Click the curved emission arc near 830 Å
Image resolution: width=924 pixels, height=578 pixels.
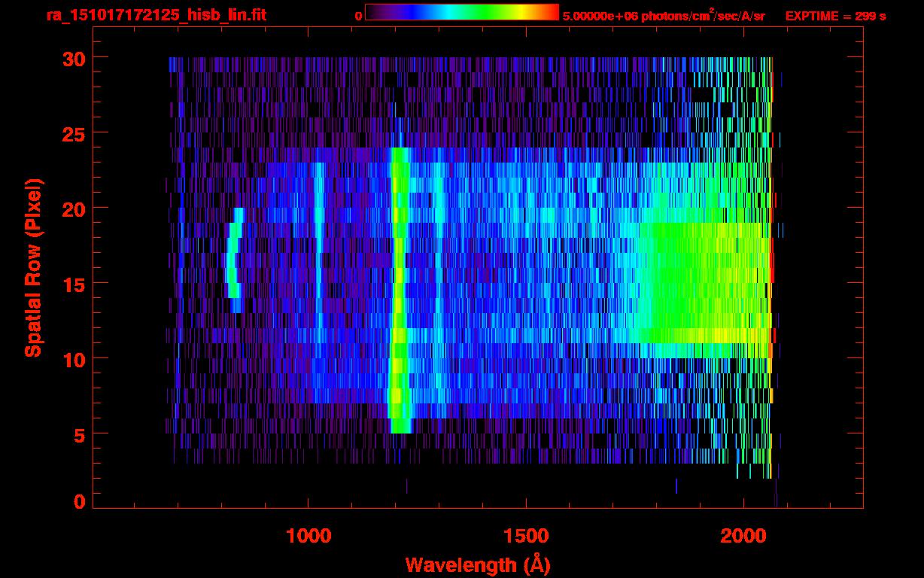point(234,260)
